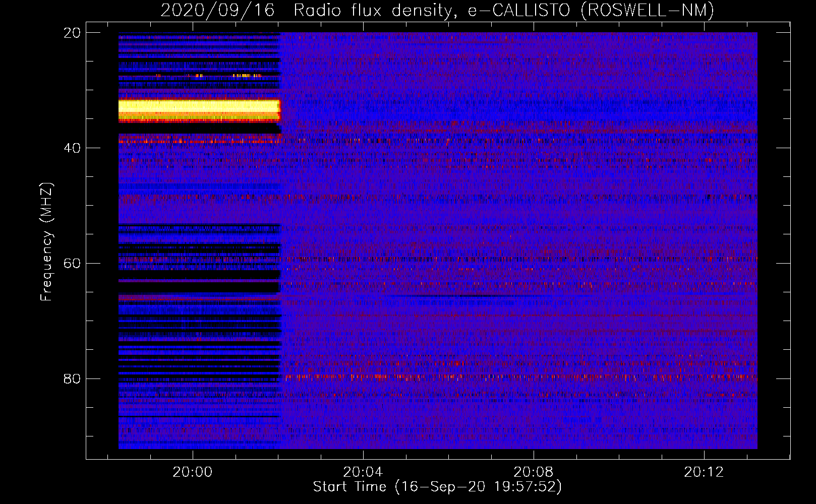816x504 pixels.
Task: Click the "20:08" time tick label
Action: 534,472
